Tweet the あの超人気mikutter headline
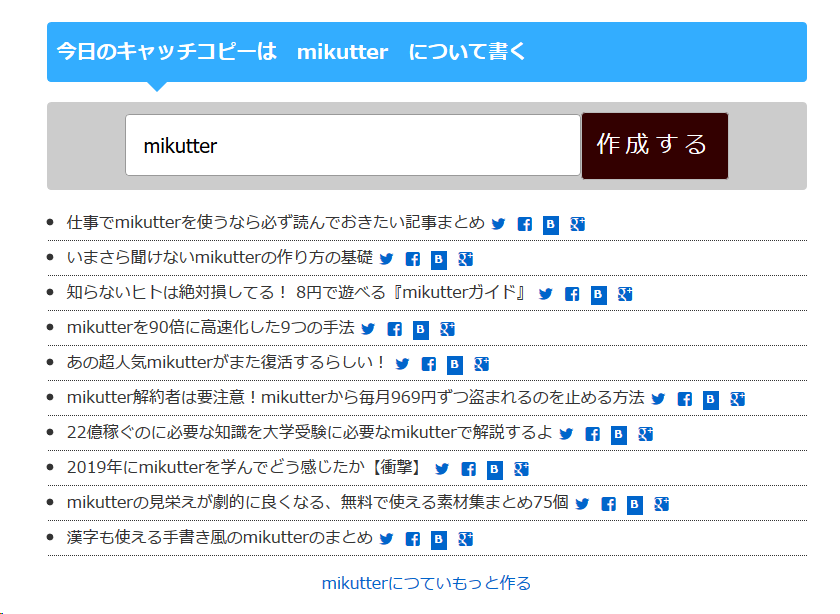The width and height of the screenshot is (840, 614). click(x=402, y=365)
